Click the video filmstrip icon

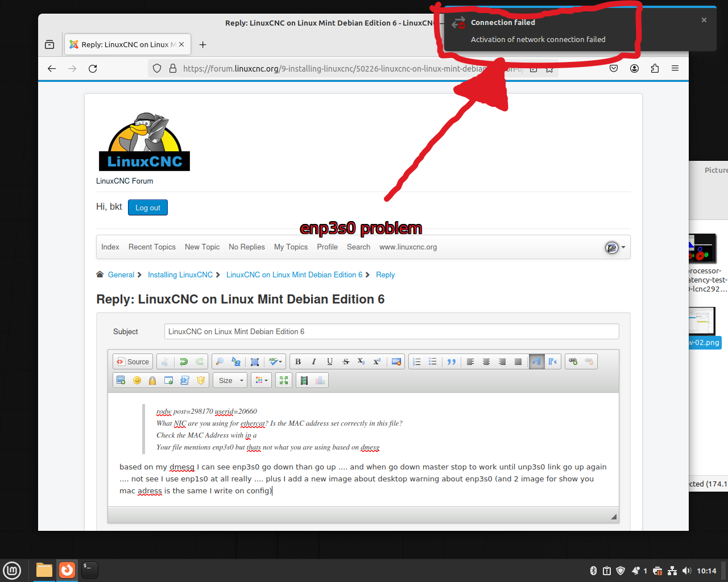click(x=304, y=380)
